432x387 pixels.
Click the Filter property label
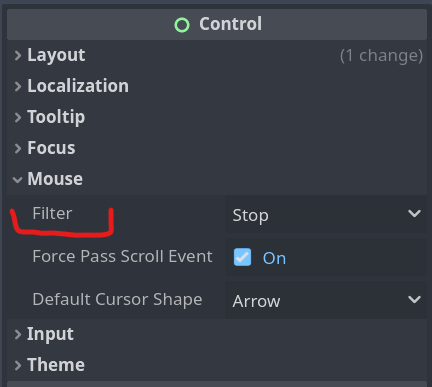point(52,213)
